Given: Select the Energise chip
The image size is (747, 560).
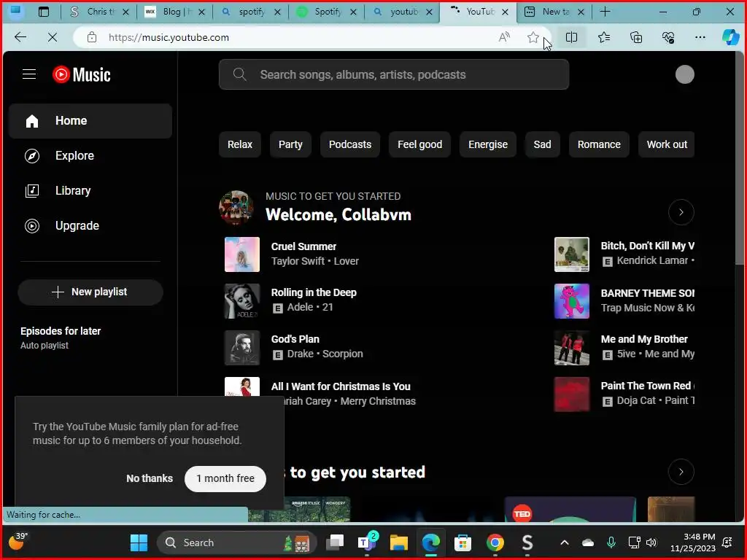Looking at the screenshot, I should pos(488,144).
